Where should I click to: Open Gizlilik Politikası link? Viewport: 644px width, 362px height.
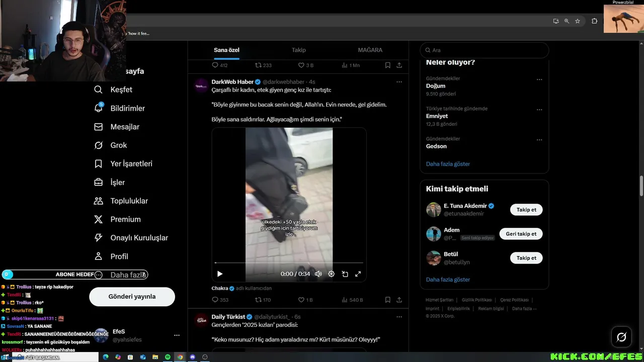click(477, 300)
